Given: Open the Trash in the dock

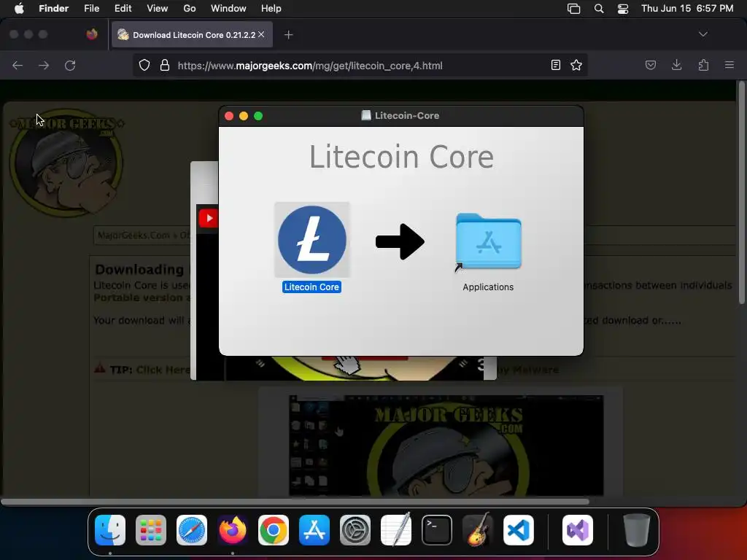Looking at the screenshot, I should (x=636, y=531).
